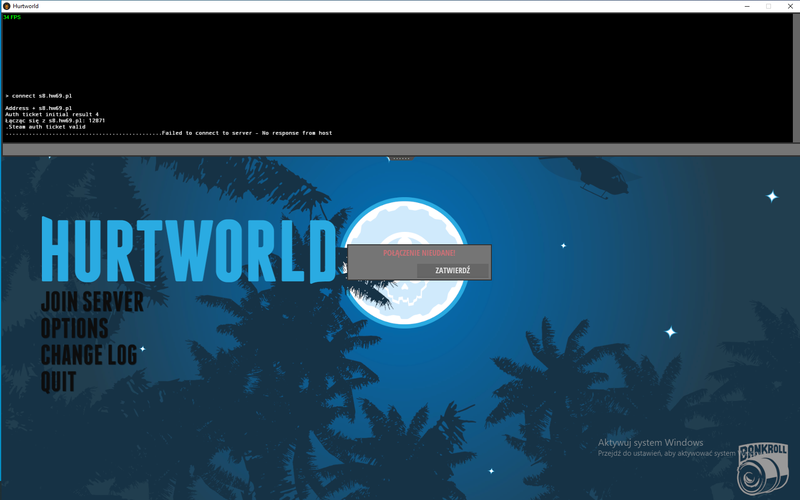Click the 'connect s8.hw69.pl' console line
This screenshot has height=500, width=800.
click(38, 96)
